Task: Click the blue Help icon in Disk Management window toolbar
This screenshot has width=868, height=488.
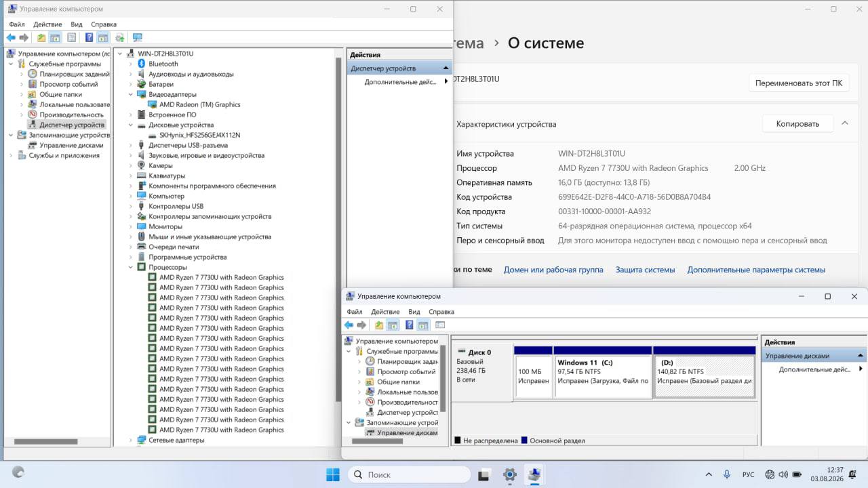Action: click(410, 325)
